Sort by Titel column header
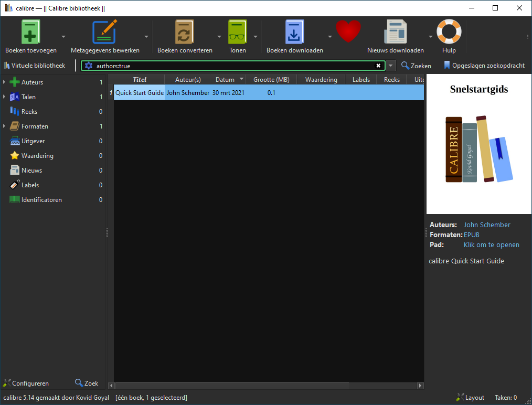Image resolution: width=532 pixels, height=405 pixels. pos(139,79)
